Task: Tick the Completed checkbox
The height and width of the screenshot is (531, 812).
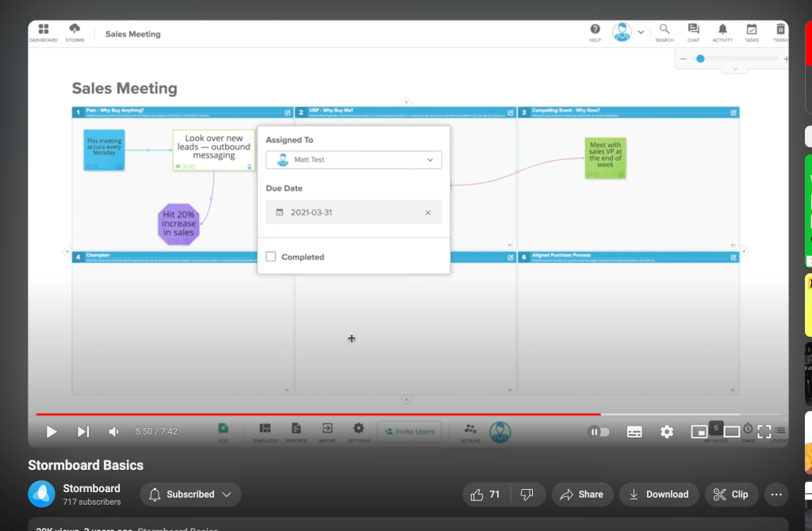Action: [271, 257]
